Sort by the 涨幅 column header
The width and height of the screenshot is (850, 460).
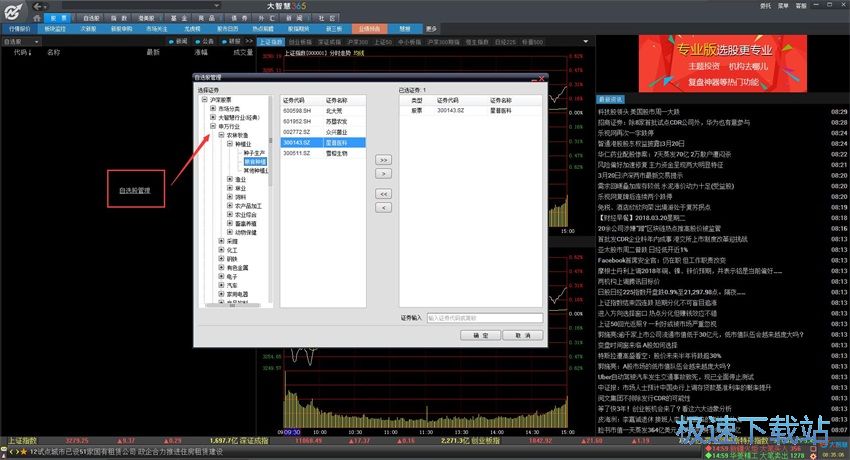click(x=201, y=53)
